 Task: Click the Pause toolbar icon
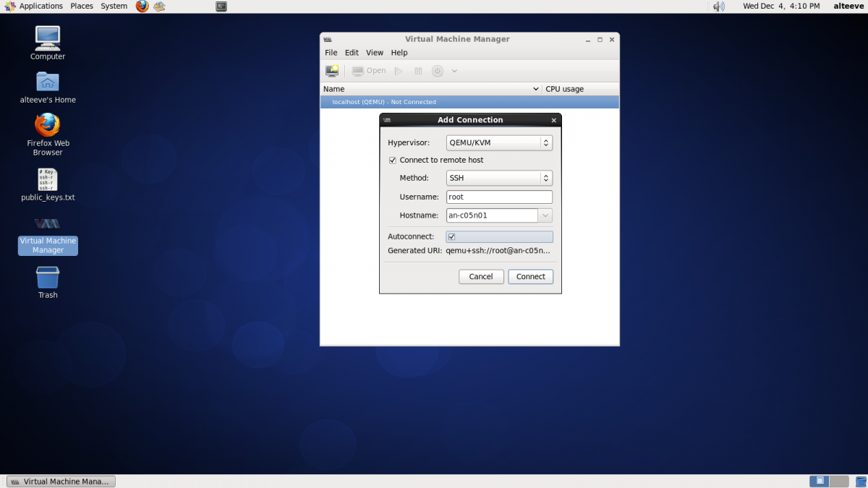coord(418,71)
